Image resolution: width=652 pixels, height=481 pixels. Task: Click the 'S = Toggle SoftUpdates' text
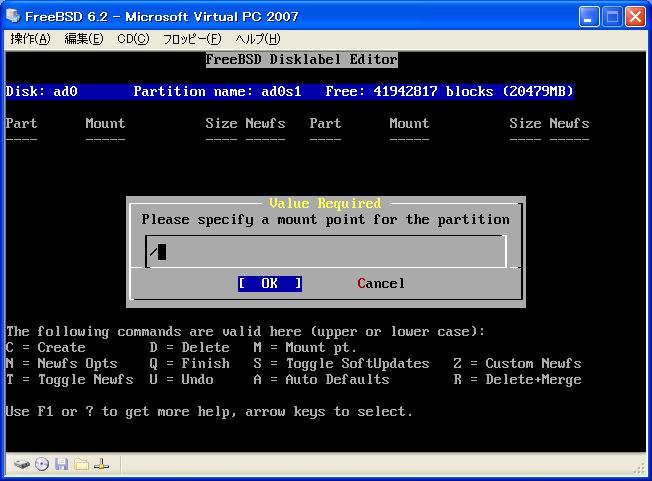pos(341,364)
